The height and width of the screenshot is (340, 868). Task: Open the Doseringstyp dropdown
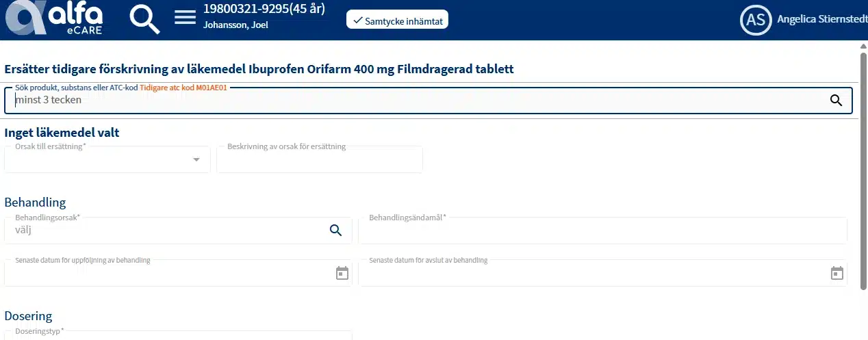(x=178, y=335)
